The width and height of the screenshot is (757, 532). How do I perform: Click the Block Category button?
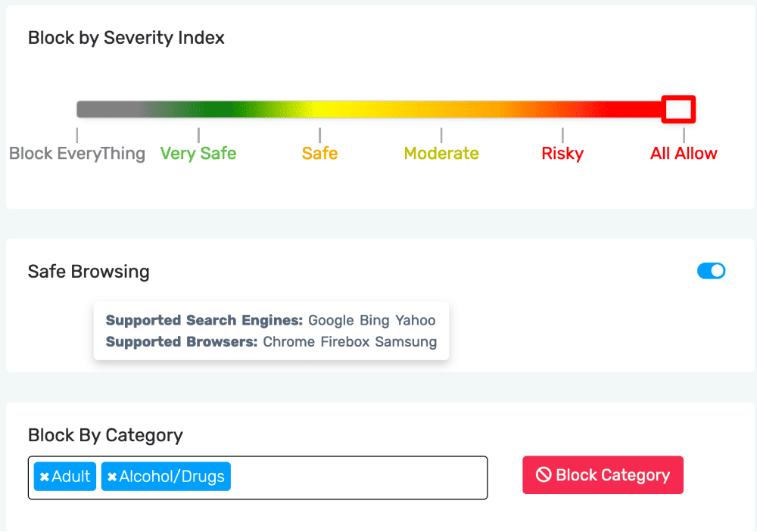tap(603, 475)
